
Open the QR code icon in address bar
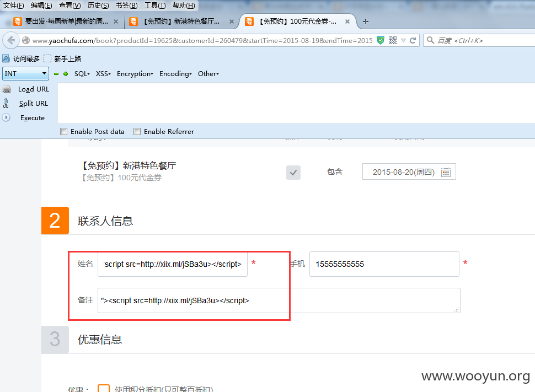pyautogui.click(x=393, y=40)
